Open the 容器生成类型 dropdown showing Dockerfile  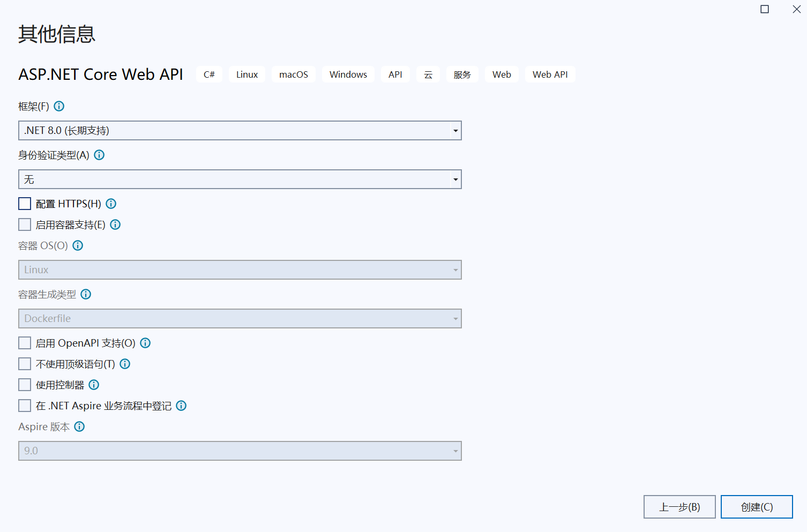[x=240, y=319]
